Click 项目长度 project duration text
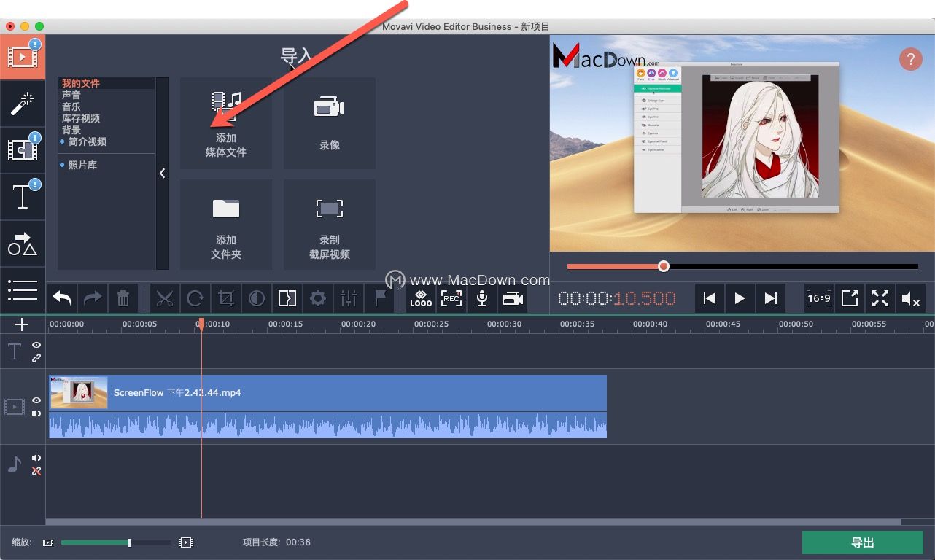935x560 pixels. click(x=276, y=542)
